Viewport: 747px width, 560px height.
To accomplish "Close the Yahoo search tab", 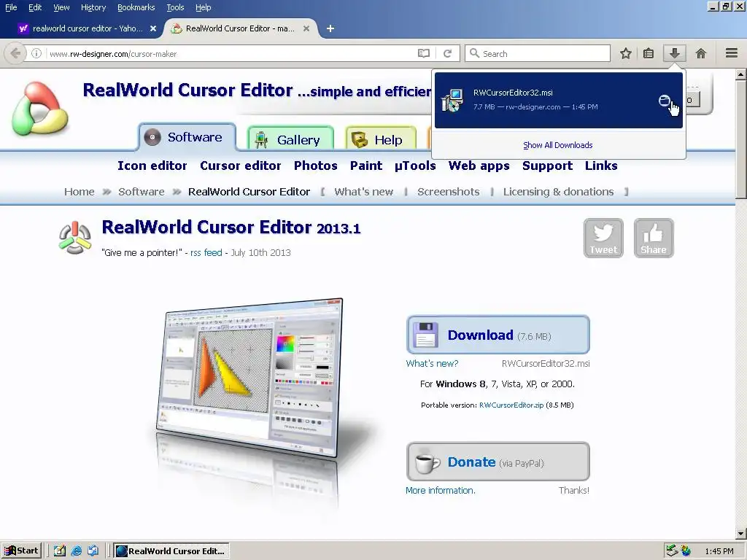I will 153,28.
